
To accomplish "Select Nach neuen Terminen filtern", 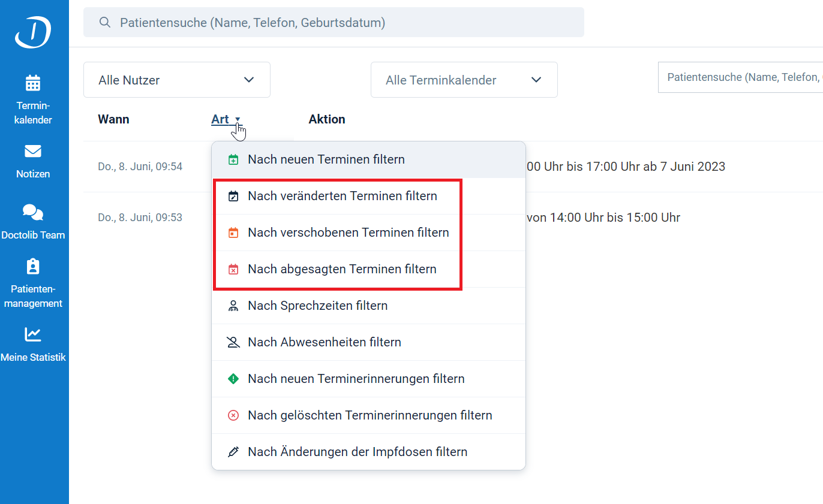I will 326,159.
